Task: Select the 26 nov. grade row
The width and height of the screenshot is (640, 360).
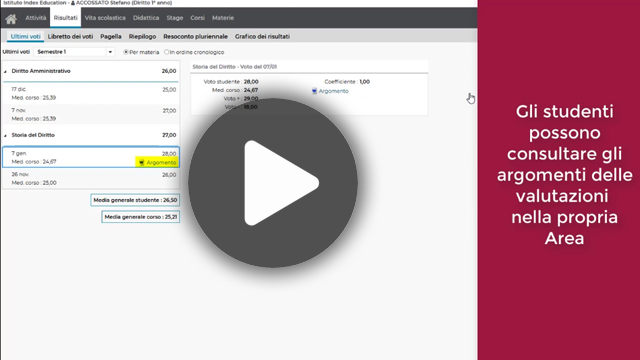Action: click(x=91, y=178)
